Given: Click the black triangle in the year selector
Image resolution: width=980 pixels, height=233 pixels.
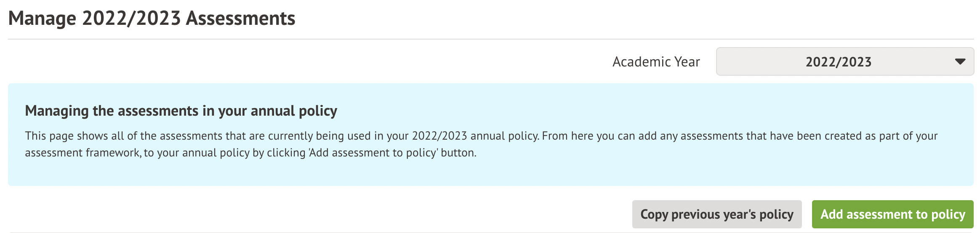Looking at the screenshot, I should coord(960,62).
